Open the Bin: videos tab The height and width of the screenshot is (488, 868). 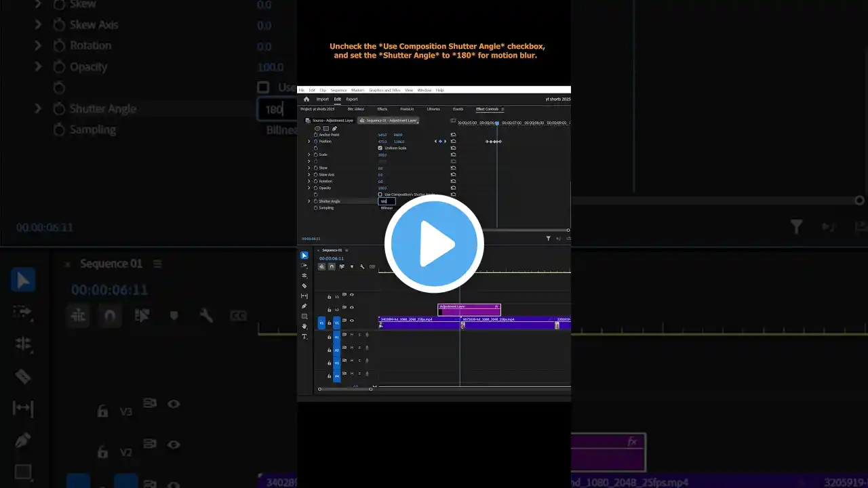356,109
